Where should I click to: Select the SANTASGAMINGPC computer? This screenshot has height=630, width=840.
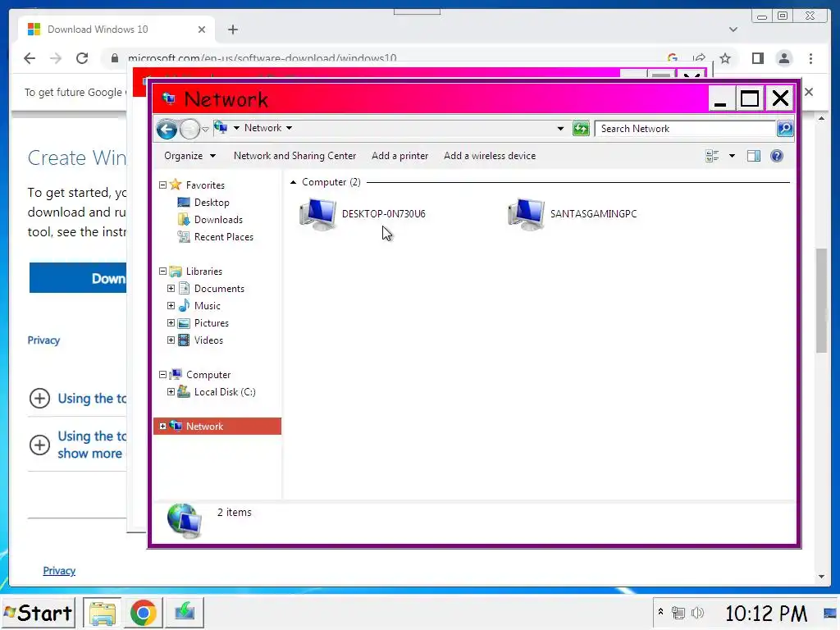[573, 214]
